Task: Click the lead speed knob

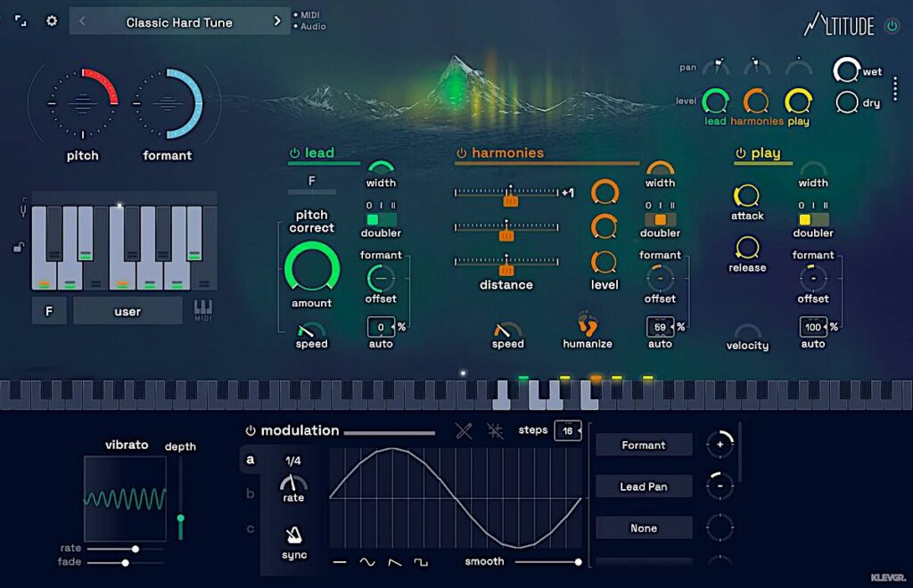Action: 309,330
